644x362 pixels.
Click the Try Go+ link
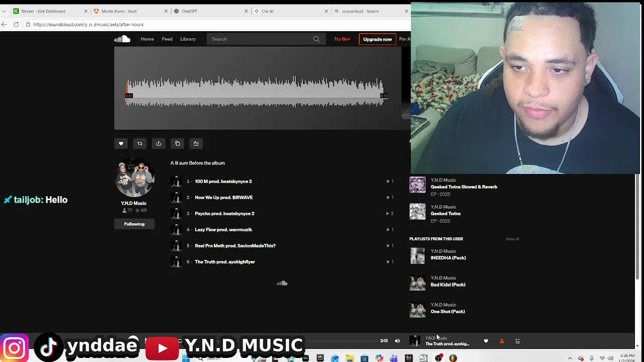click(342, 39)
